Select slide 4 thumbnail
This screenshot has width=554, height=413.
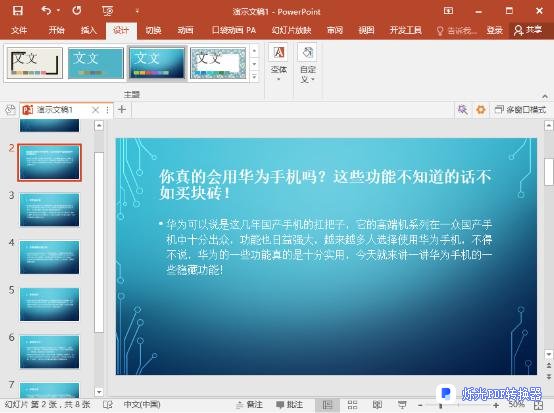(x=49, y=257)
